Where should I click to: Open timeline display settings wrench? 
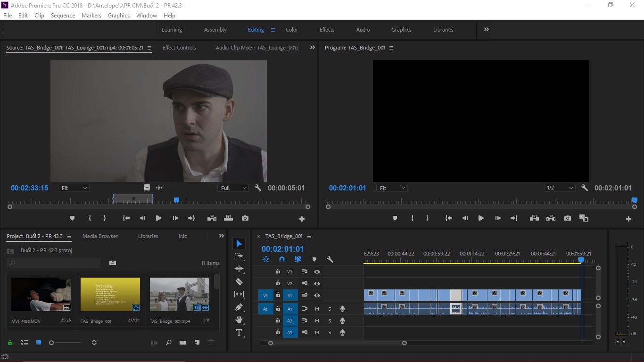tap(330, 259)
